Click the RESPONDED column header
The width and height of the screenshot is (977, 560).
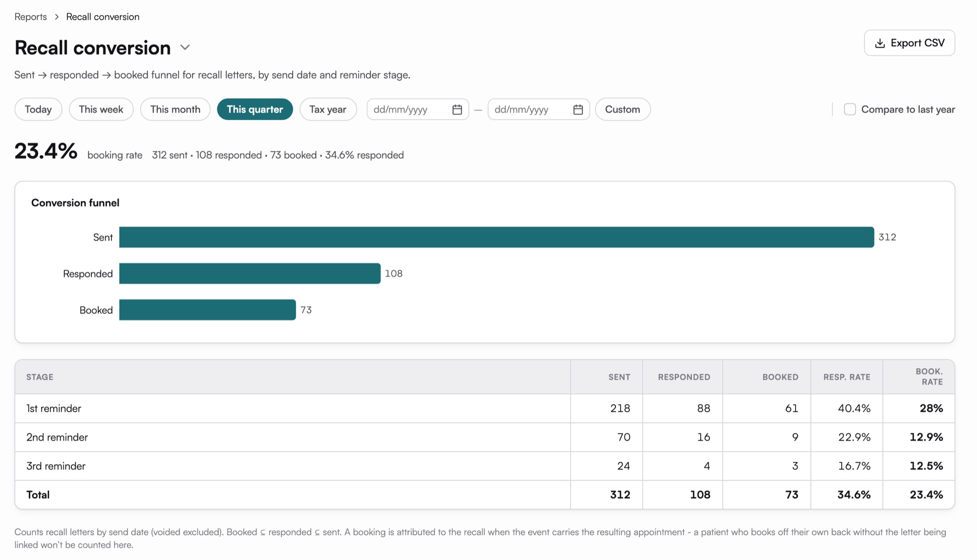(x=684, y=377)
